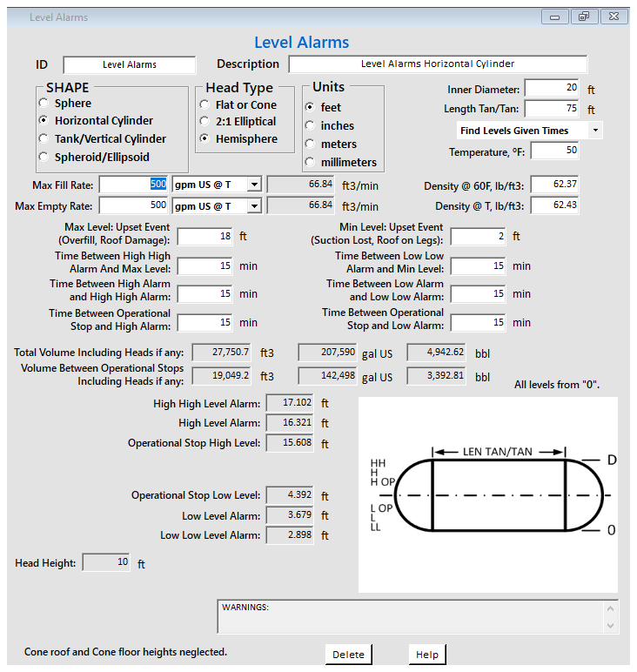Click the operational volume value 3,392.81
The image size is (637, 672).
[436, 376]
